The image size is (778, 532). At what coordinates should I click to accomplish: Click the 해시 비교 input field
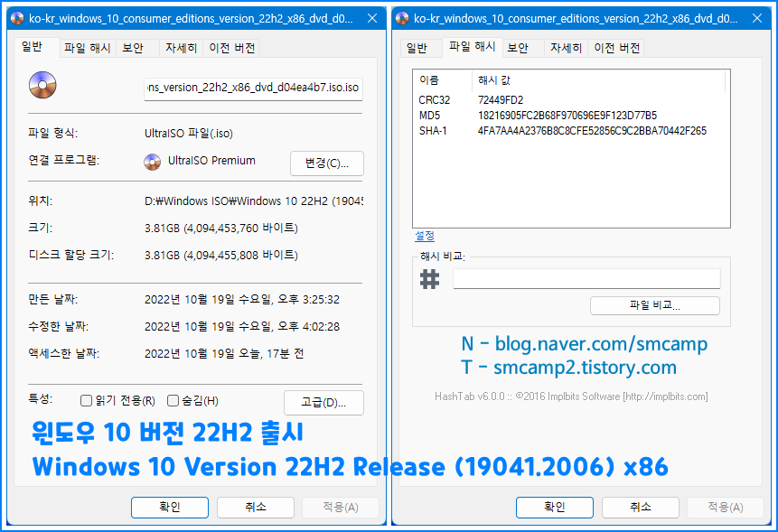586,278
